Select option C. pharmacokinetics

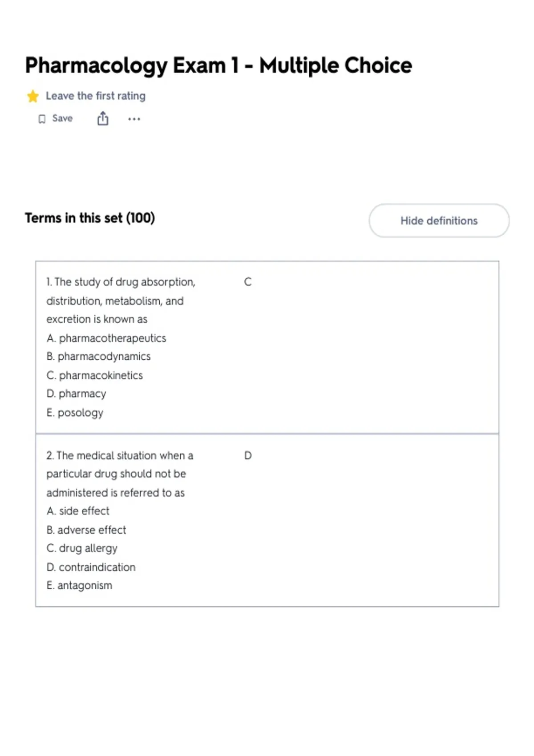pos(95,375)
